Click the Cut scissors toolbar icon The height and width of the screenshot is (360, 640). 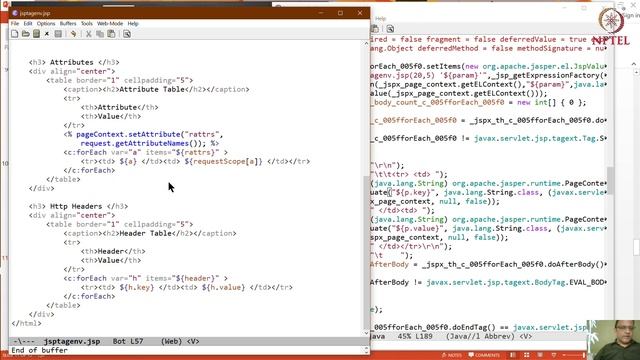89,34
